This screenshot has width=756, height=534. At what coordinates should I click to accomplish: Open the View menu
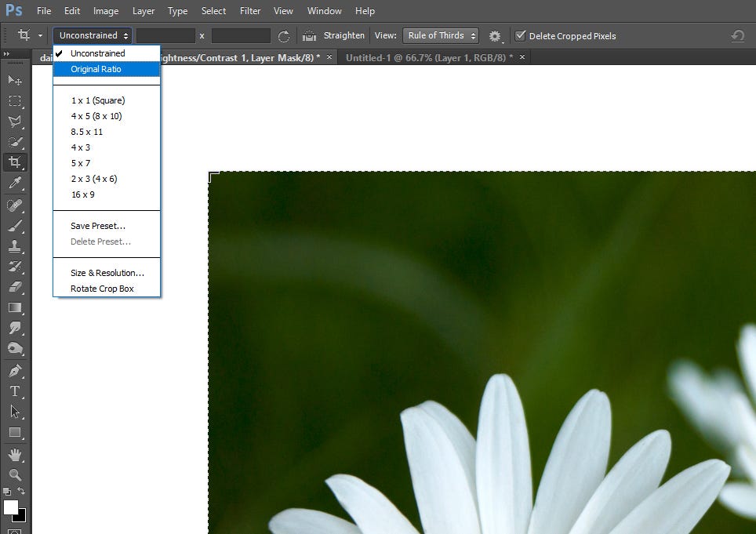283,11
